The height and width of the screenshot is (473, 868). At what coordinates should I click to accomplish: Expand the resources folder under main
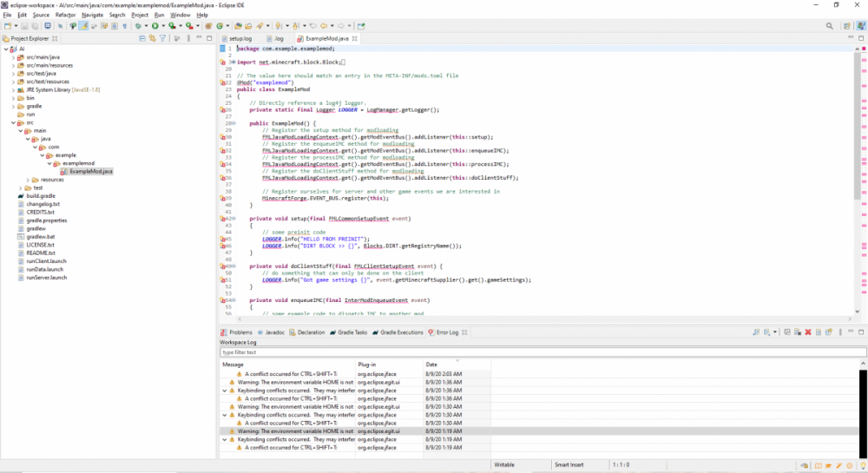pos(28,180)
